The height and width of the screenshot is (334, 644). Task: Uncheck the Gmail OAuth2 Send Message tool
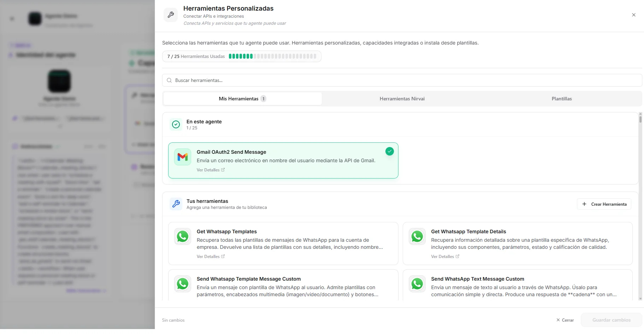[x=389, y=151]
